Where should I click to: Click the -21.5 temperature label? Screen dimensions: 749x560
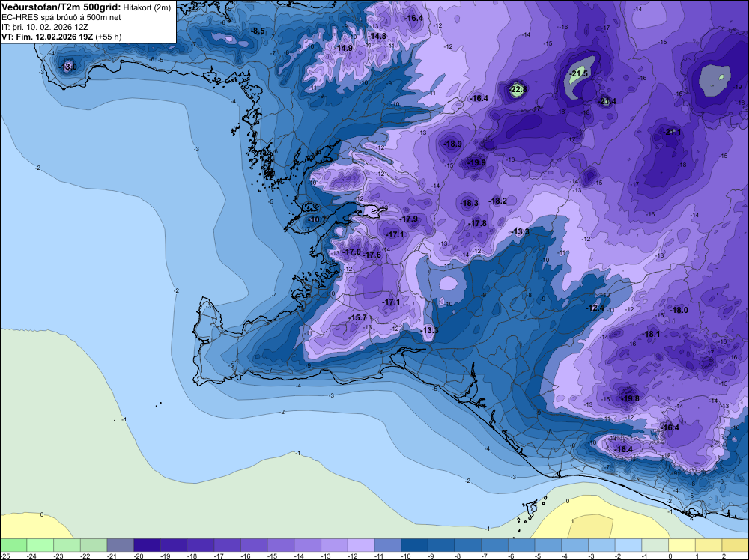(579, 73)
